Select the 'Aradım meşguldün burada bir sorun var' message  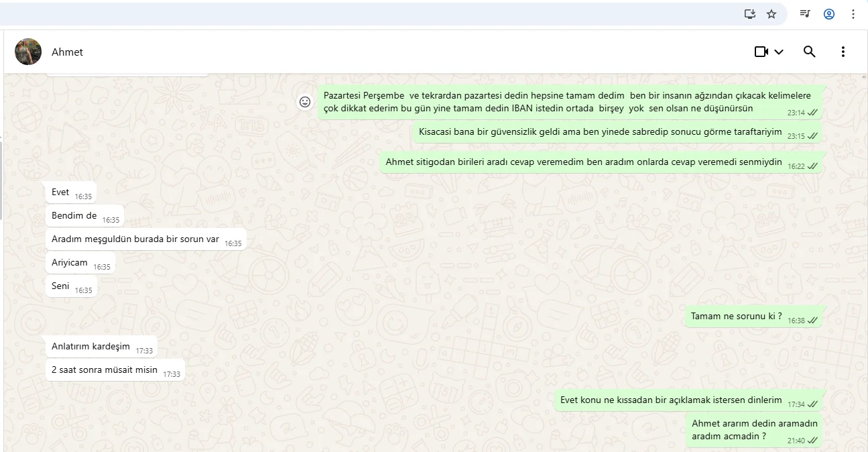point(135,239)
